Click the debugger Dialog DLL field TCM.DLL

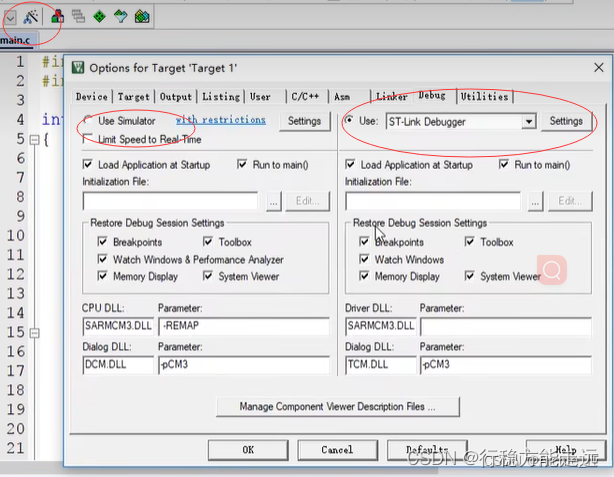tap(381, 365)
